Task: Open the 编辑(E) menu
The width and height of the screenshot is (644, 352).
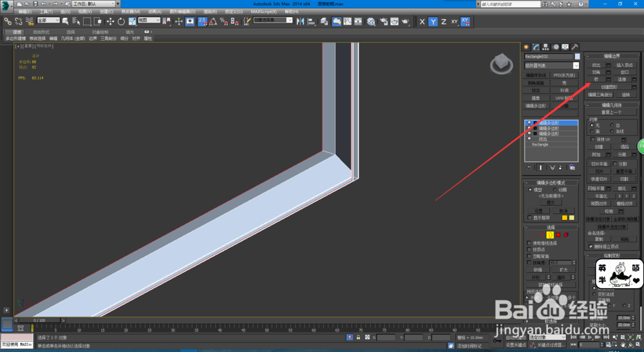Action: [24, 12]
